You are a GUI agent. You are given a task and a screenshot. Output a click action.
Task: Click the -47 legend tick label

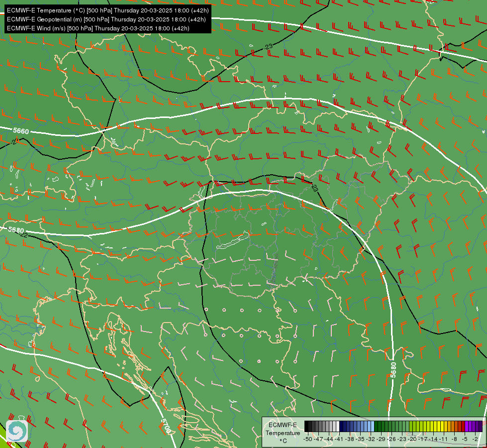318,439
